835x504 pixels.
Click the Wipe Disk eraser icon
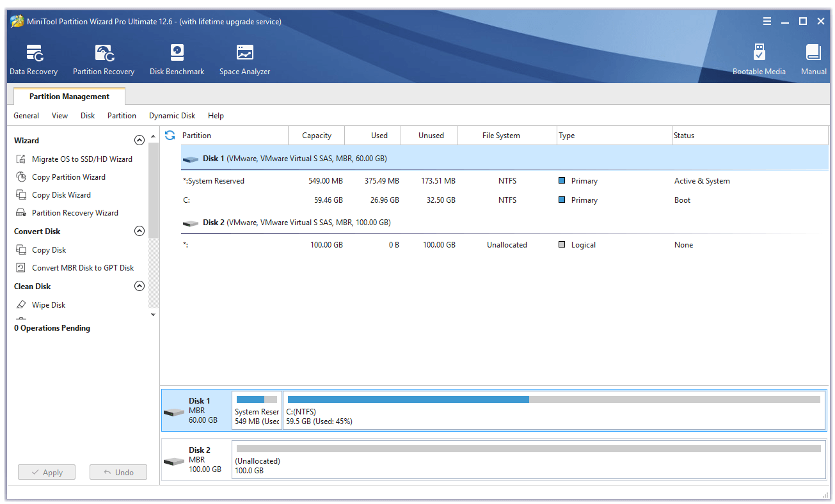20,305
